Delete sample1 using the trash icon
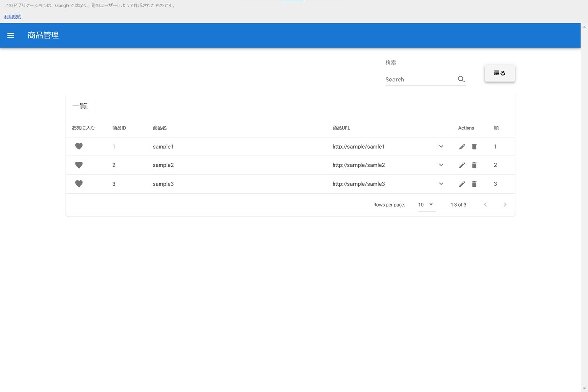 coord(474,147)
